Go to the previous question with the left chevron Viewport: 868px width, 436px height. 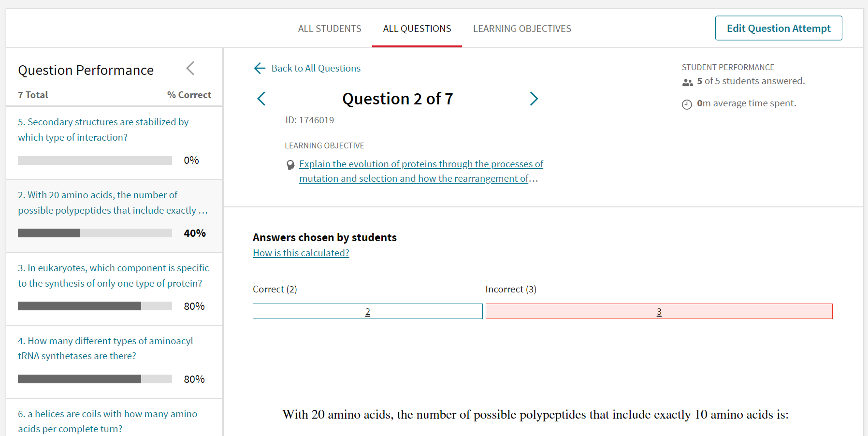(261, 99)
